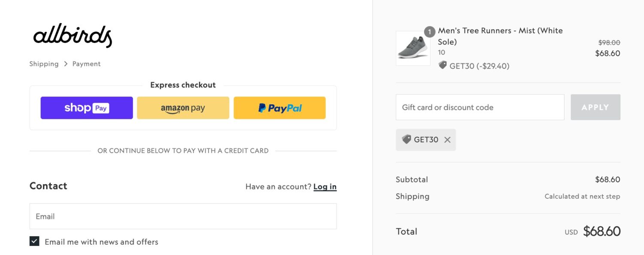This screenshot has width=644, height=255.
Task: Check out with PayPal express button
Action: (279, 108)
